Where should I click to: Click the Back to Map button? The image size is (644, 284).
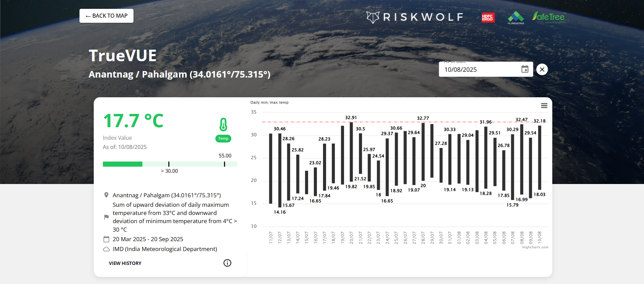[x=106, y=16]
